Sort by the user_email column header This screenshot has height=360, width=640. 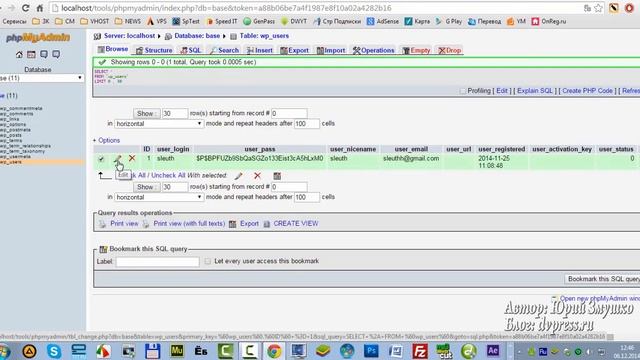tap(411, 149)
